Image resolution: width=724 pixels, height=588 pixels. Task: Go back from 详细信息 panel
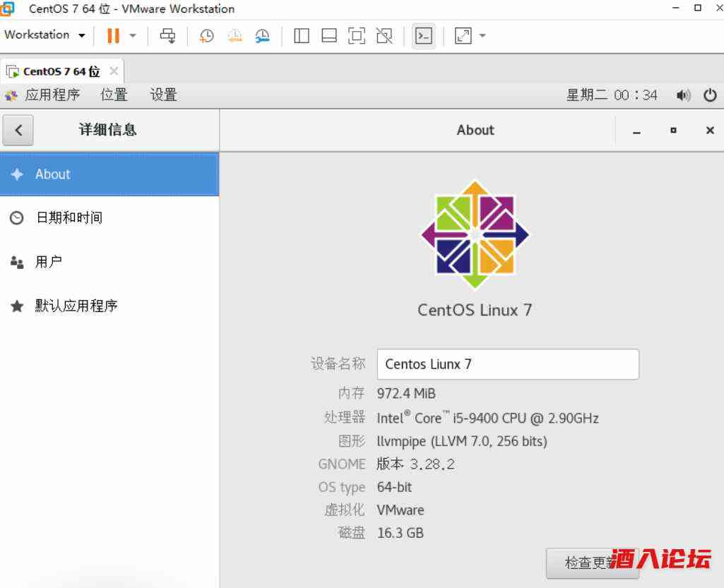(18, 130)
